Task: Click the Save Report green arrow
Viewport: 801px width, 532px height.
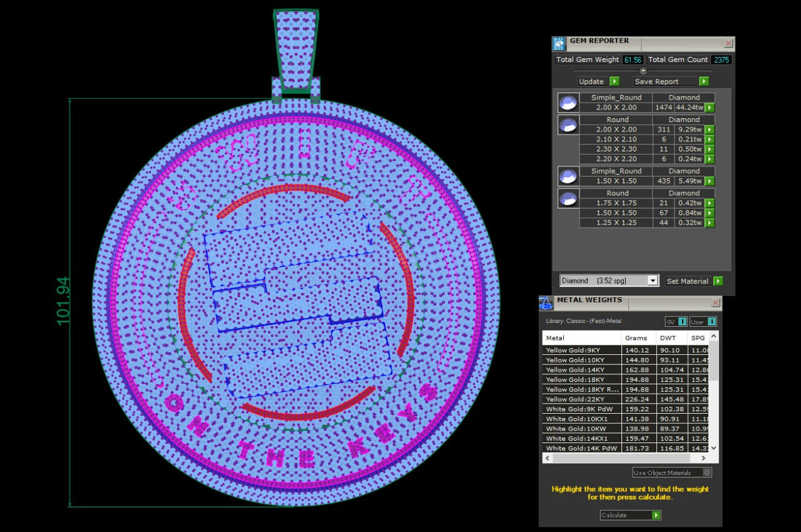Action: coord(703,81)
